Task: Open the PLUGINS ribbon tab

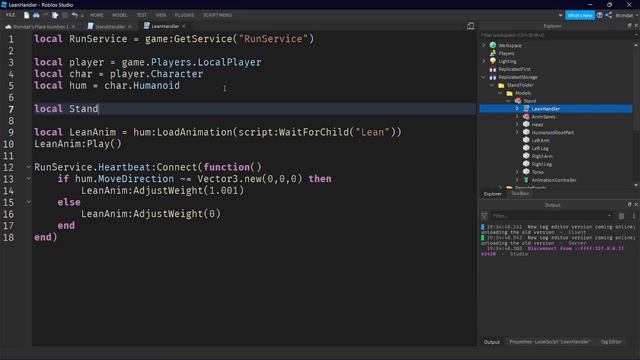Action: point(184,15)
